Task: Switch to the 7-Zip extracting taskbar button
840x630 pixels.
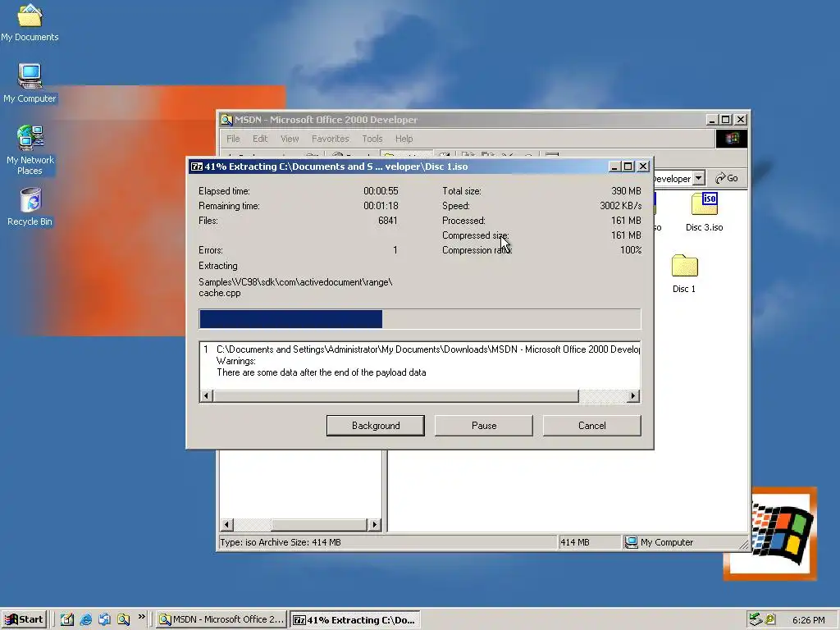Action: tap(355, 620)
